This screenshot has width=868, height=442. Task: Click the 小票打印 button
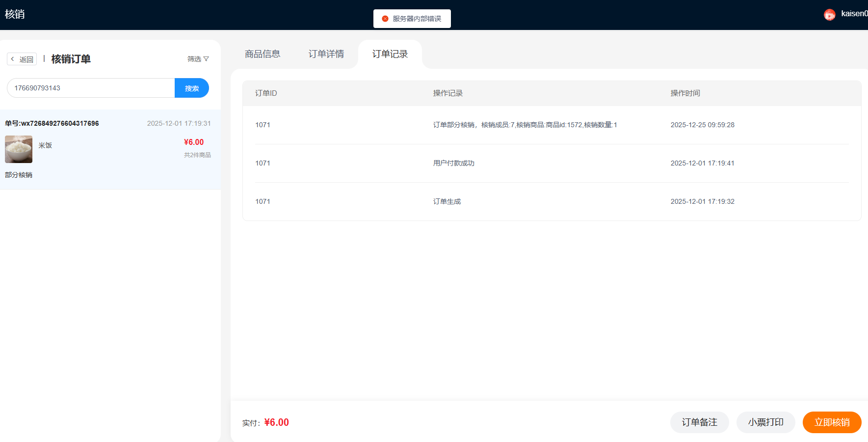pos(765,422)
